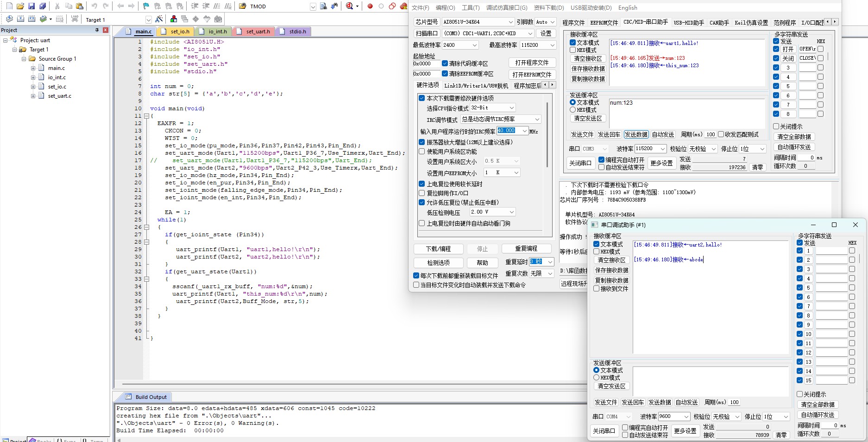Save the current file
The height and width of the screenshot is (442, 868).
pos(31,6)
